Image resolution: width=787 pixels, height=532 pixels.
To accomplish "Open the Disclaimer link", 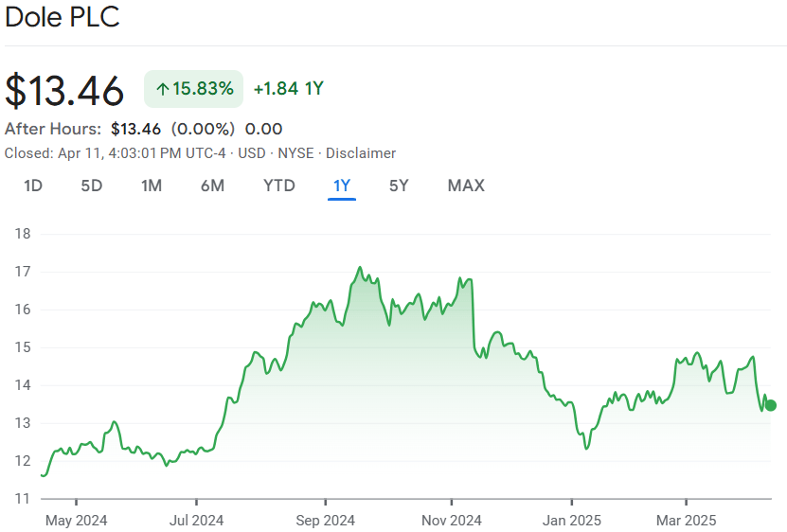I will pyautogui.click(x=361, y=153).
